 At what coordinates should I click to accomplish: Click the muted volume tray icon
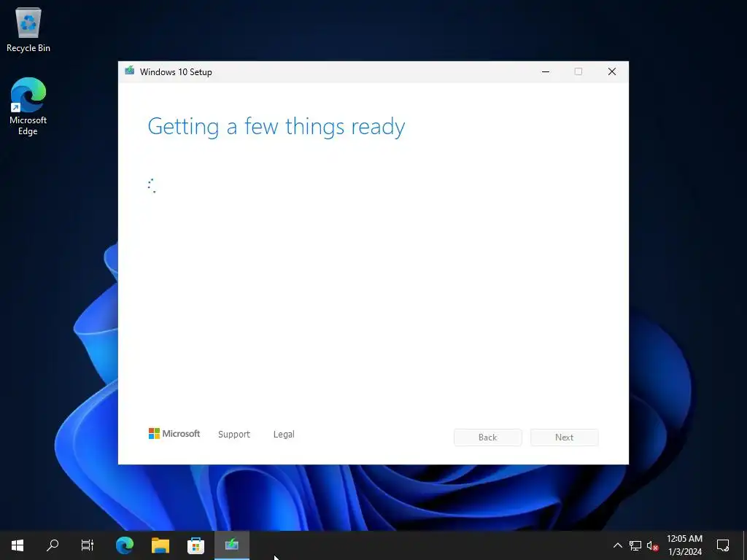[653, 545]
